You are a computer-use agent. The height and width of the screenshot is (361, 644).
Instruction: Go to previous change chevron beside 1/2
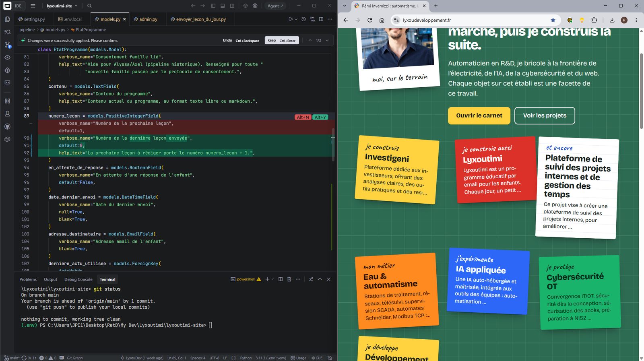click(x=310, y=40)
